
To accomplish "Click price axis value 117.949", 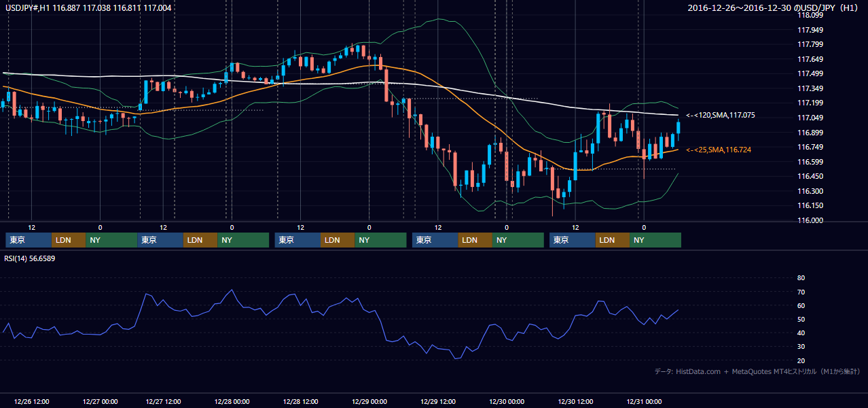I will [810, 30].
